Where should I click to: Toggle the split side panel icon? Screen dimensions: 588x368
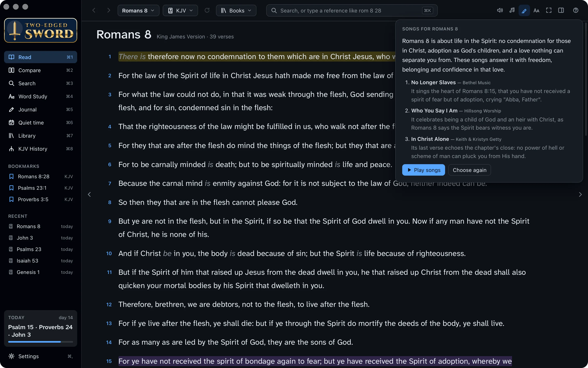(x=561, y=10)
